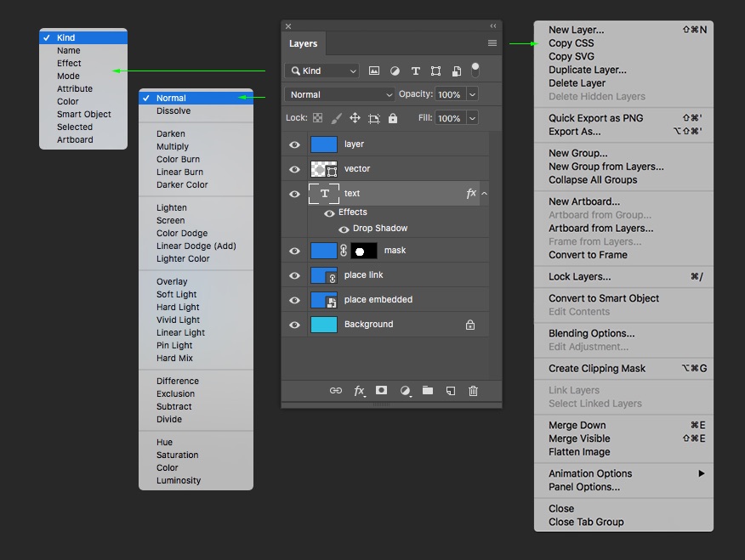Collapse the text layer effects list

[x=485, y=194]
